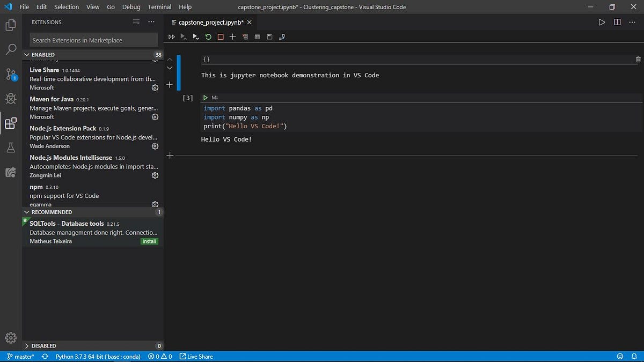Run cells above current cell

(x=184, y=37)
